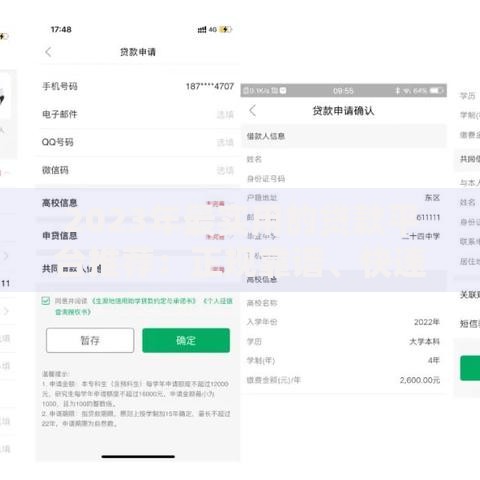The image size is (480, 480).
Task: Tap the amount 2,600.00元
Action: pyautogui.click(x=420, y=380)
